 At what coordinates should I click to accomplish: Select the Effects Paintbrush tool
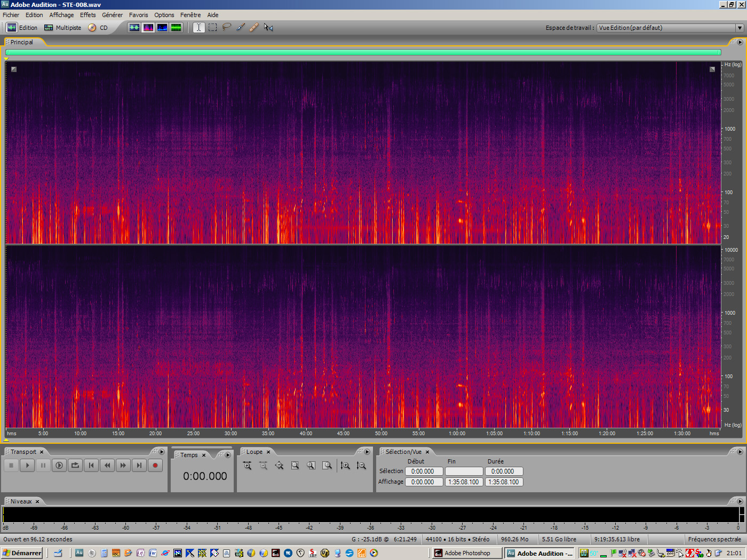240,27
